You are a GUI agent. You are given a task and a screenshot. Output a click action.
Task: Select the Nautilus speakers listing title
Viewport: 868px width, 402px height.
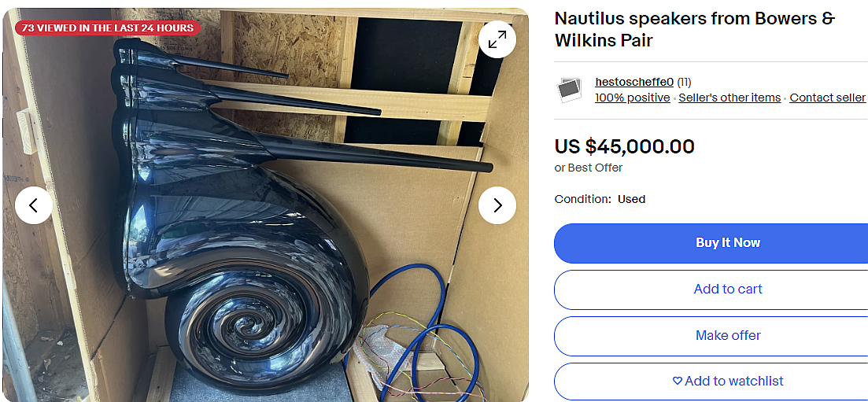[x=695, y=29]
